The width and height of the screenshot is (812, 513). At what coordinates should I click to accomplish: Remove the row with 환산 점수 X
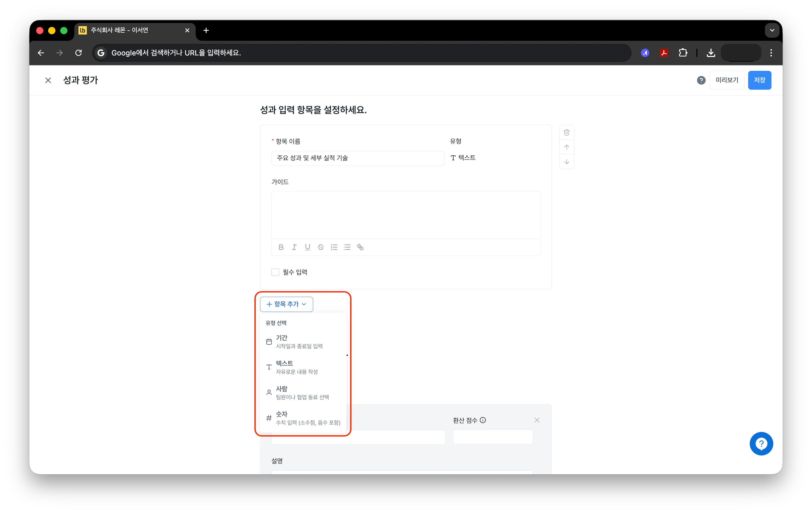537,420
